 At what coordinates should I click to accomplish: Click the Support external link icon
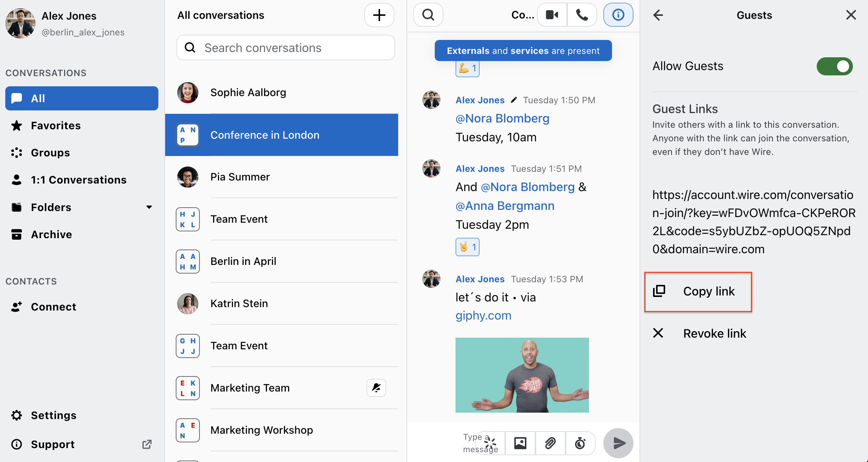(147, 444)
